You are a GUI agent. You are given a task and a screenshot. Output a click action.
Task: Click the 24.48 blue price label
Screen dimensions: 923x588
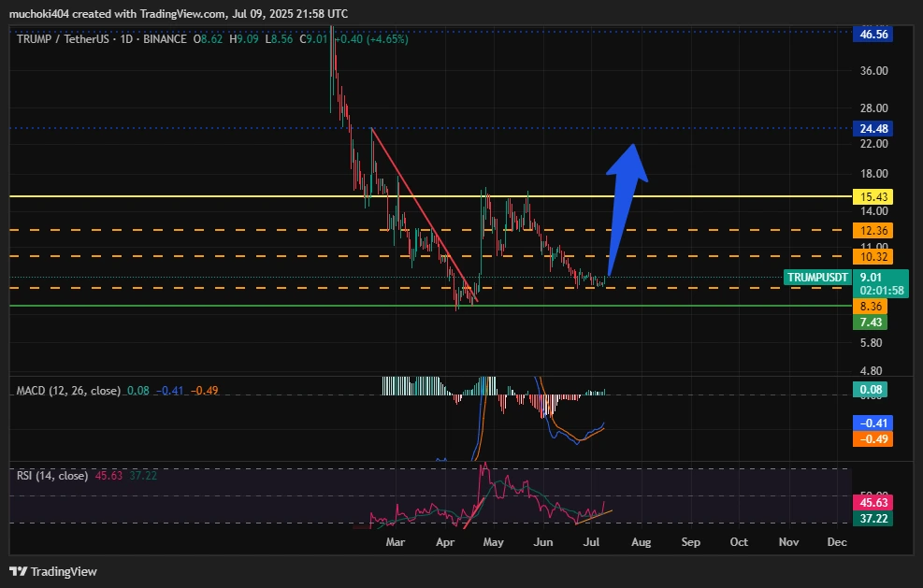tap(871, 128)
